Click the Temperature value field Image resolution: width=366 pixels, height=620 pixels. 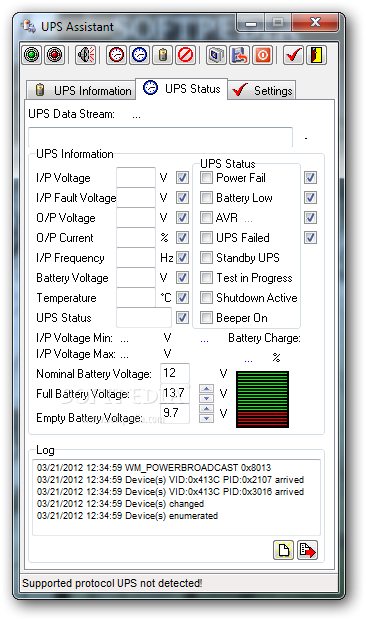(136, 297)
